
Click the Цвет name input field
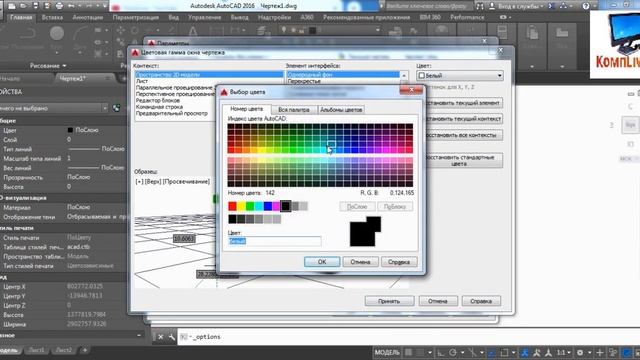[274, 241]
